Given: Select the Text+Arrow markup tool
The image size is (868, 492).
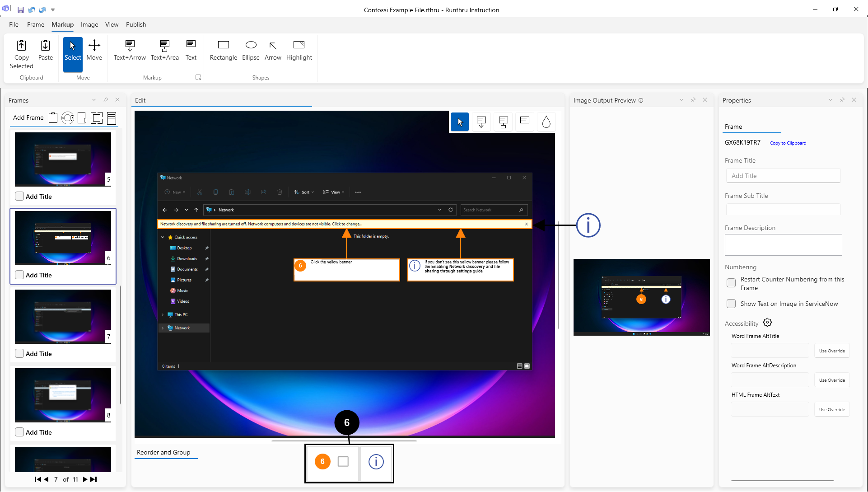Looking at the screenshot, I should pyautogui.click(x=130, y=50).
